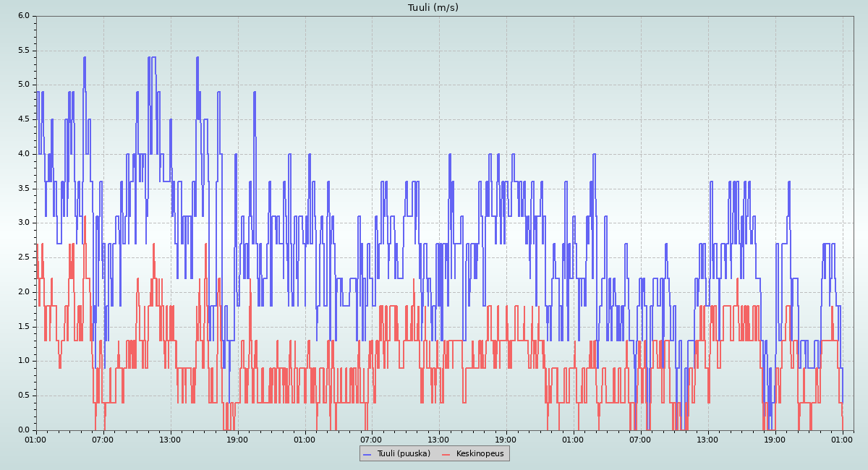Image resolution: width=868 pixels, height=470 pixels.
Task: Select the 4.0 y-axis tick label
Action: coord(24,154)
